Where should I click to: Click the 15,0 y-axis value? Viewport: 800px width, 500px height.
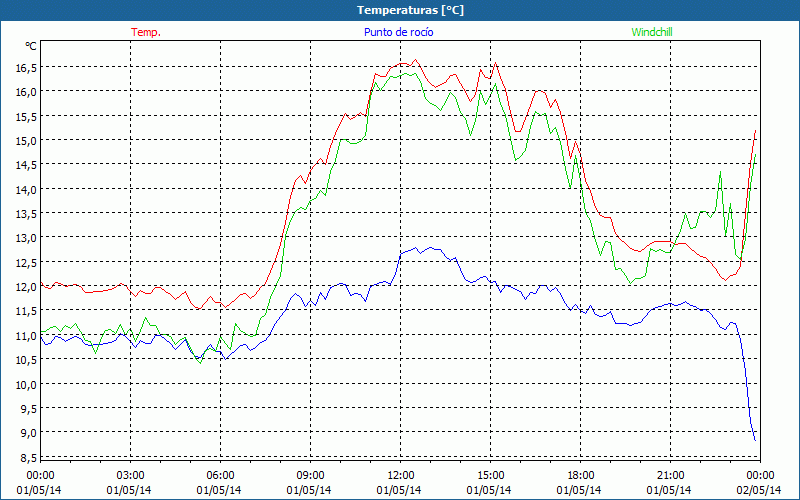tap(26, 140)
